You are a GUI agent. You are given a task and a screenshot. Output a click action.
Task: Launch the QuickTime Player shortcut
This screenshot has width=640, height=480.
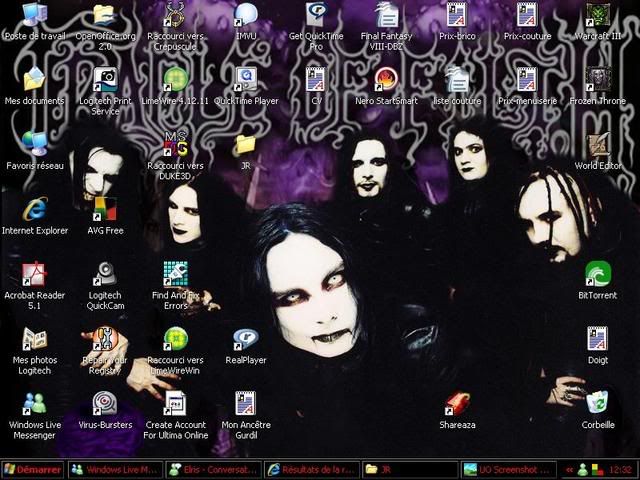click(x=246, y=80)
